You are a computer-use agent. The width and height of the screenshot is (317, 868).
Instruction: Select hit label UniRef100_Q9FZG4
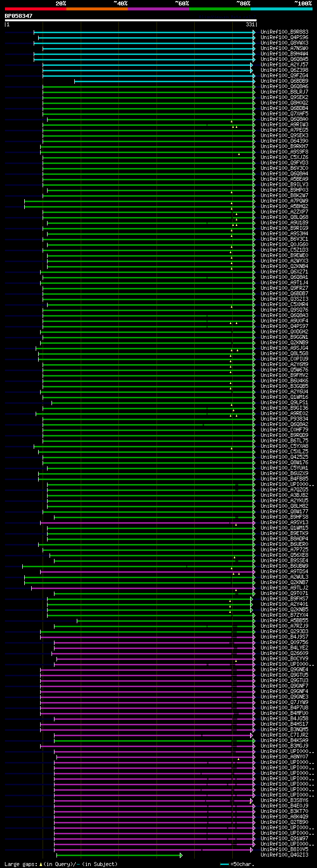(x=284, y=76)
